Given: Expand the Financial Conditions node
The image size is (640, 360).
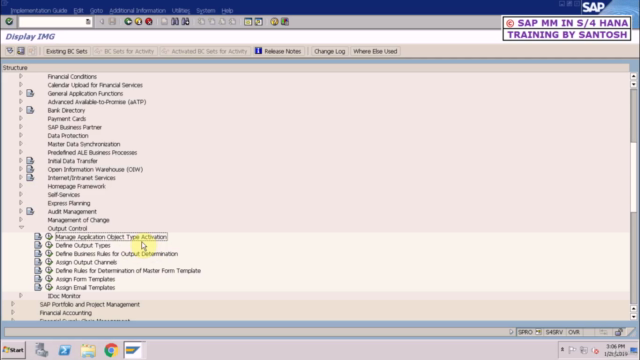Looking at the screenshot, I should coord(21,76).
